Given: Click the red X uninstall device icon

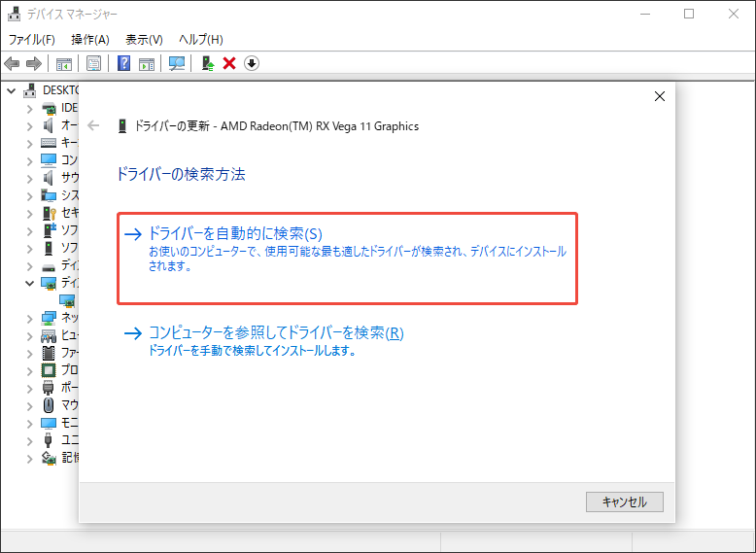Looking at the screenshot, I should click(x=229, y=63).
